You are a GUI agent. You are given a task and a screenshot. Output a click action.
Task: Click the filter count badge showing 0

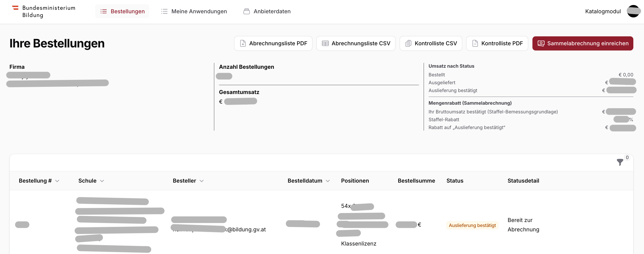click(627, 157)
